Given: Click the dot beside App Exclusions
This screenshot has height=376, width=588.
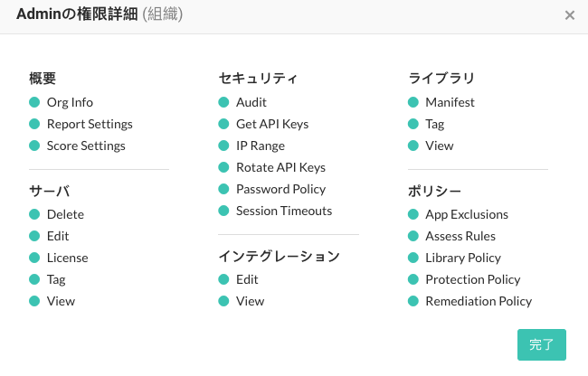Looking at the screenshot, I should (x=413, y=214).
